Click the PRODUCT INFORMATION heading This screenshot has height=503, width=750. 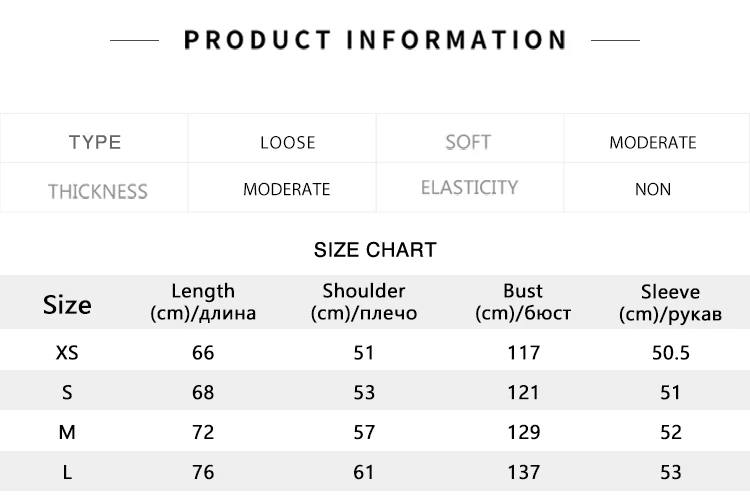pyautogui.click(x=375, y=40)
